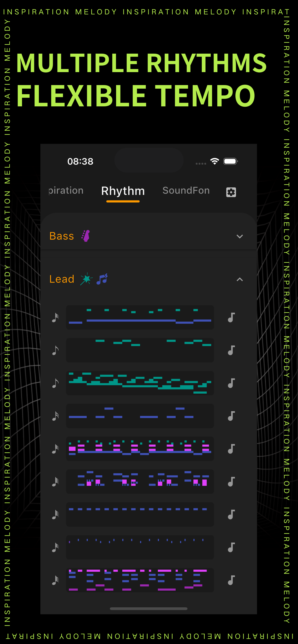Screen dimensions: 298x644
Task: Tap the short note icon left of fifth pattern
Action: [x=55, y=449]
